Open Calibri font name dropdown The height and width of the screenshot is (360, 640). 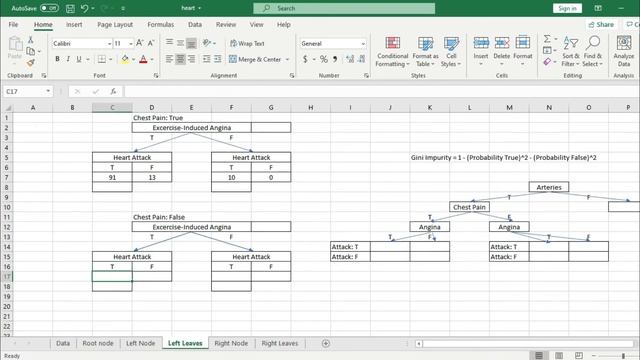109,43
